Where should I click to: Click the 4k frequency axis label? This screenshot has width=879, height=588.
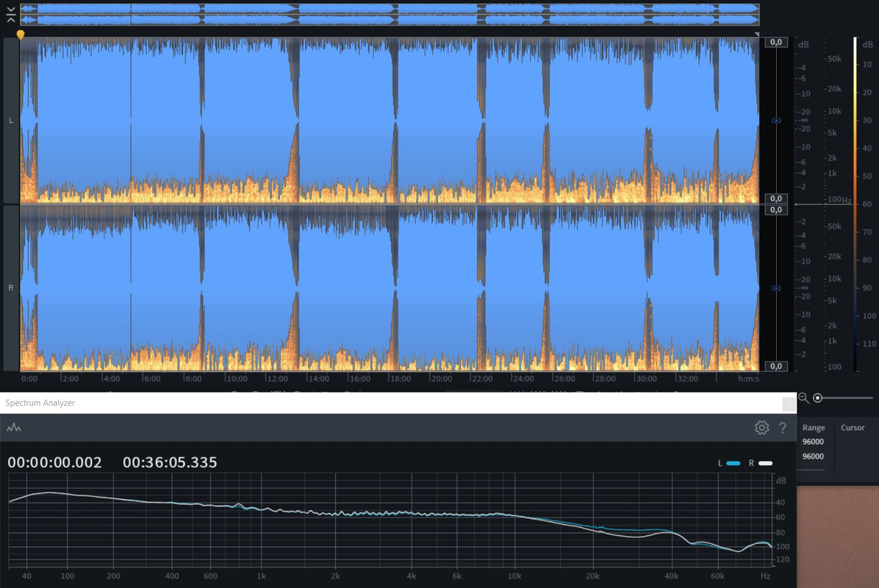tap(412, 576)
